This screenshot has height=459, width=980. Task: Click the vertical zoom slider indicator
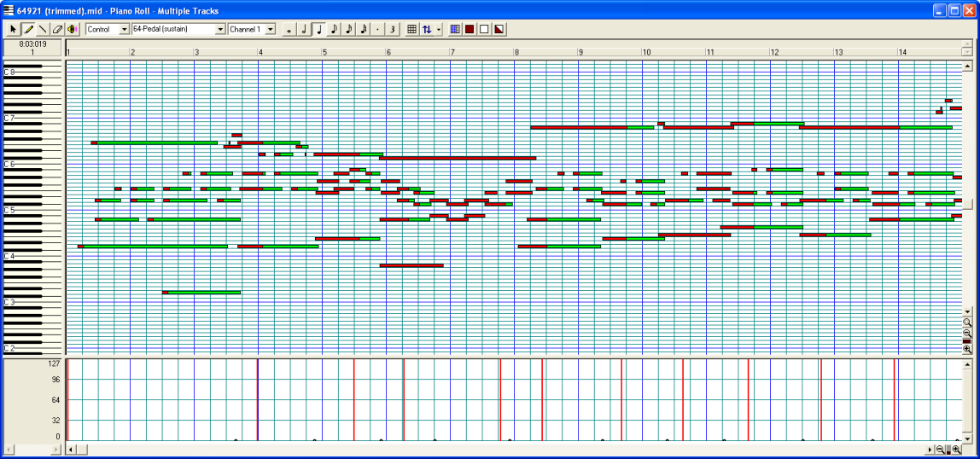pyautogui.click(x=967, y=340)
